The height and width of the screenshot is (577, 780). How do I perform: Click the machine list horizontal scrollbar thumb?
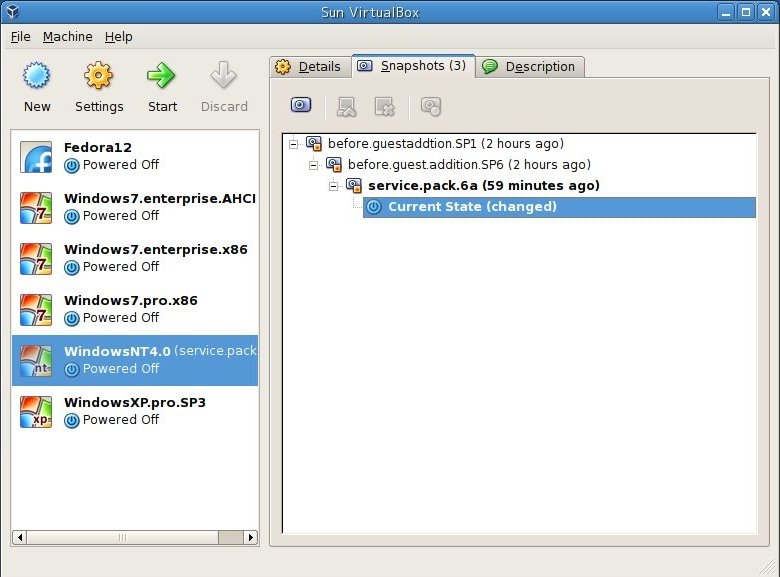(x=122, y=537)
